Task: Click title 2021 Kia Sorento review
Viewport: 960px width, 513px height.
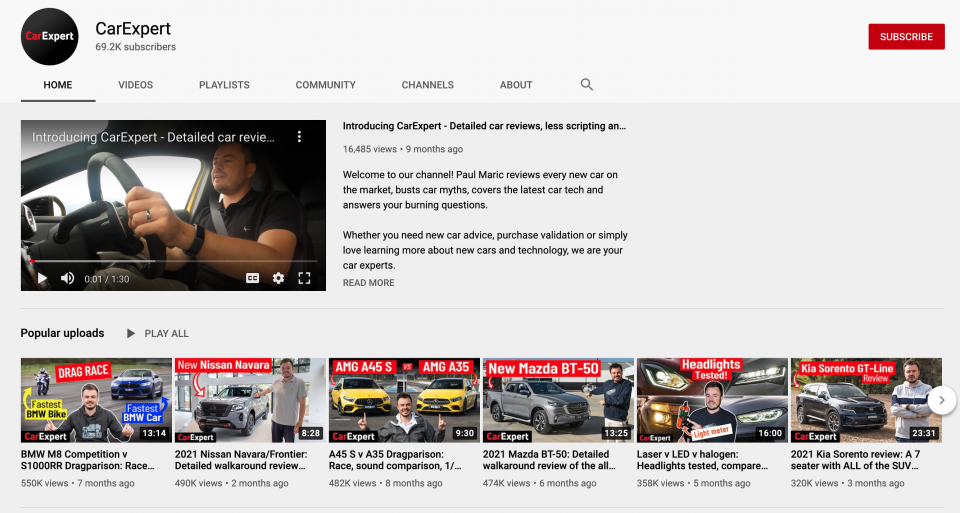Action: (x=855, y=460)
